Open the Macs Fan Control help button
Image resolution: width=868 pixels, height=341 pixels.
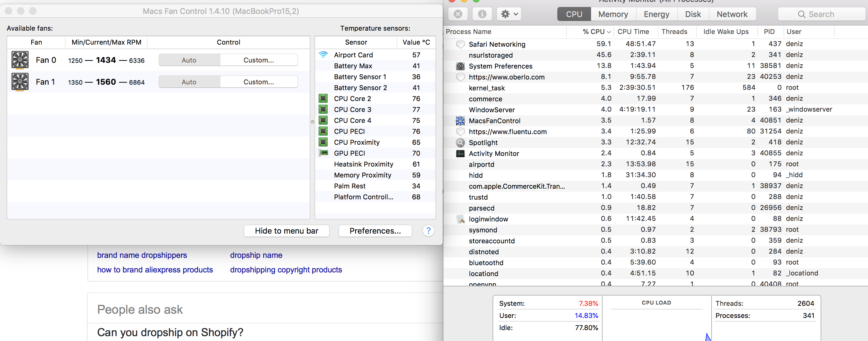(428, 231)
